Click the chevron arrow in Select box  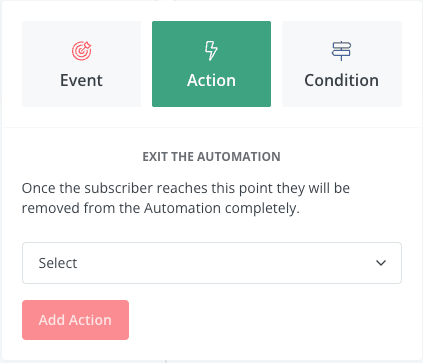381,263
